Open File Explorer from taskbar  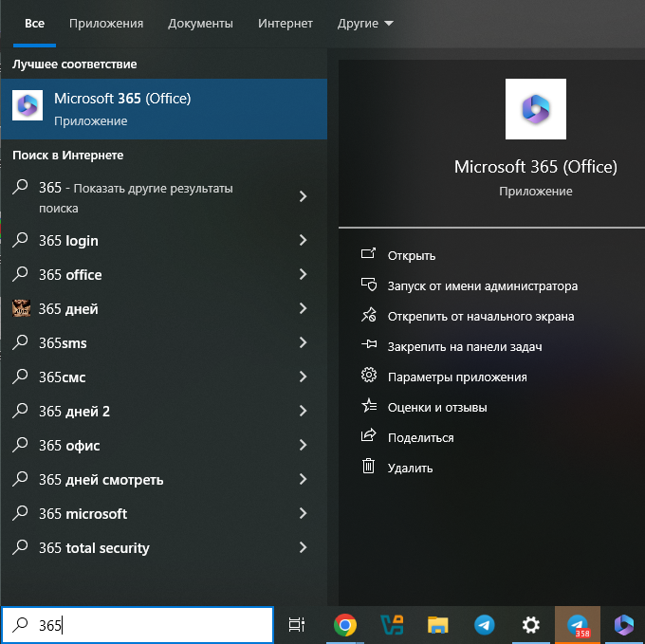click(x=437, y=625)
